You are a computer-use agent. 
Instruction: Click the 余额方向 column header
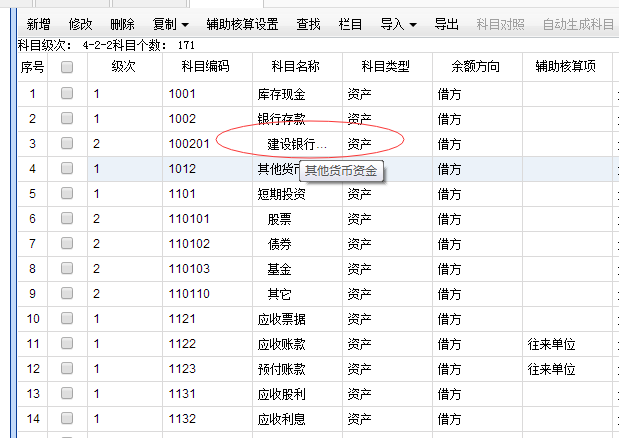click(x=475, y=67)
